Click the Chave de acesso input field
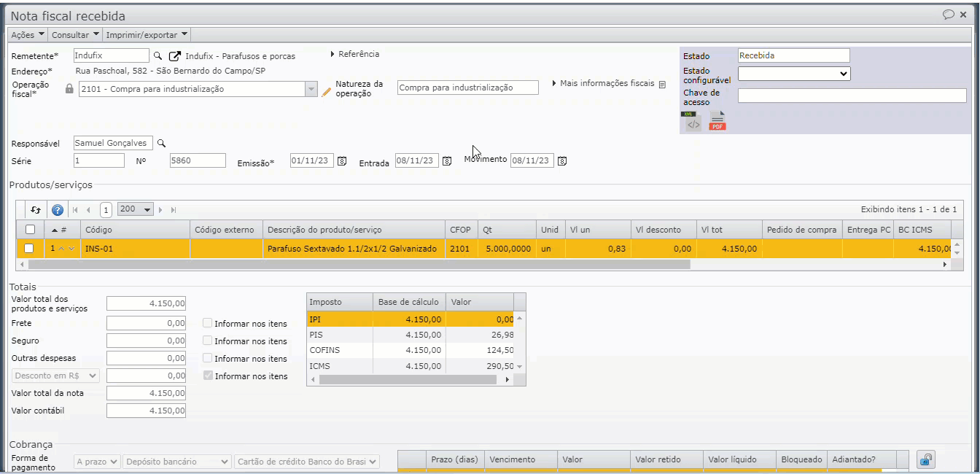The width and height of the screenshot is (980, 474). click(852, 96)
